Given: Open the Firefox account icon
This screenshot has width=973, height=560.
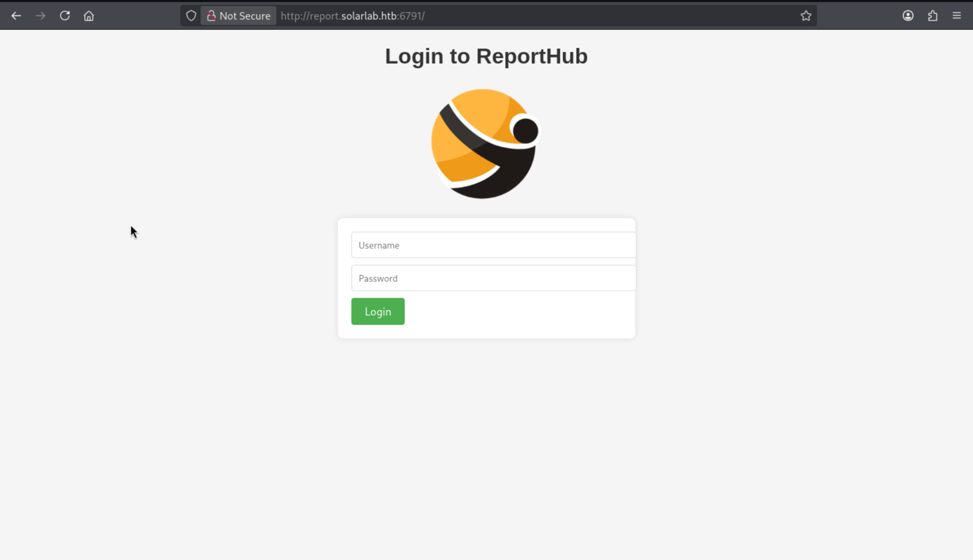Looking at the screenshot, I should point(908,16).
